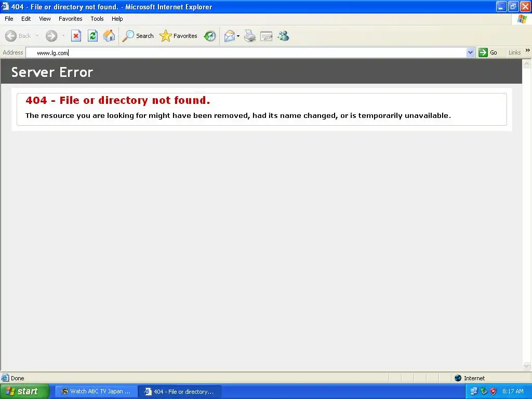The image size is (532, 399).
Task: Open the Messenger icon in the toolbar
Action: [283, 36]
